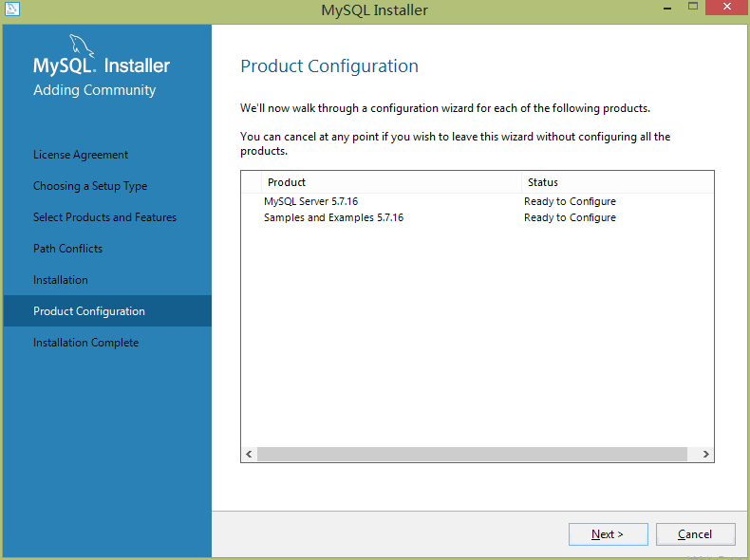The height and width of the screenshot is (560, 750).
Task: Click the horizontal scrollbar left arrow
Action: 250,455
